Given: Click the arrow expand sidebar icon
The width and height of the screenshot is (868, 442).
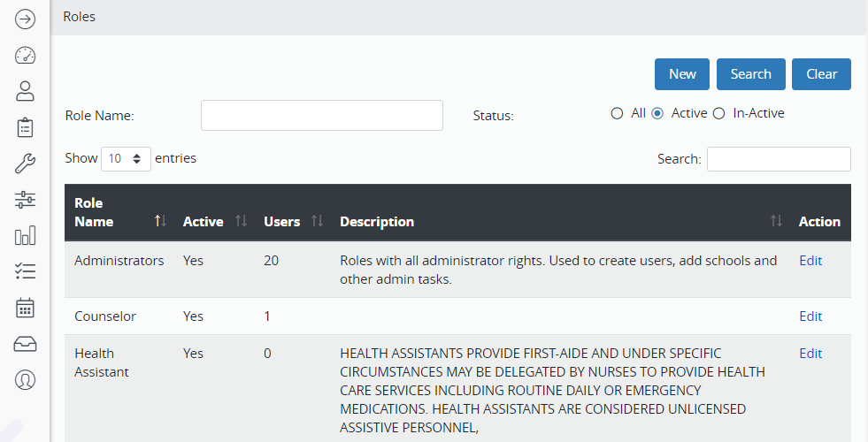Looking at the screenshot, I should [x=25, y=18].
